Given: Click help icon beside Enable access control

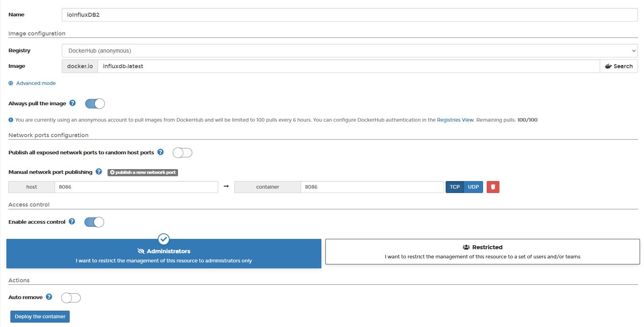Looking at the screenshot, I should tap(72, 221).
